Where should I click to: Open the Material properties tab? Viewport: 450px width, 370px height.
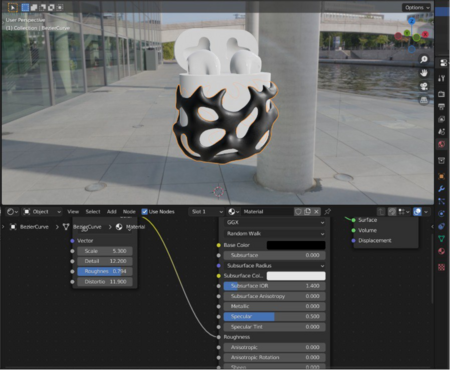(x=442, y=251)
